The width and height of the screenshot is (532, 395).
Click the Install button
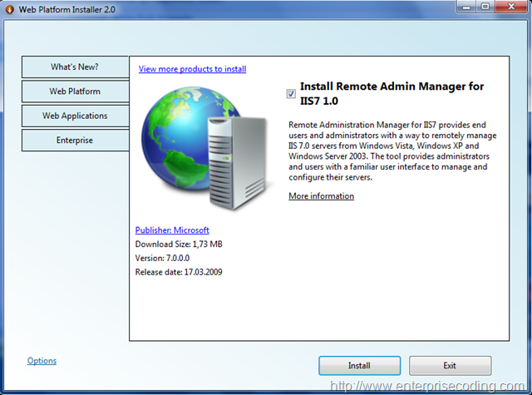[x=360, y=365]
